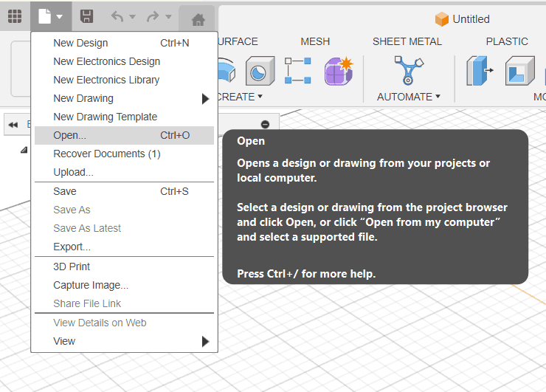Switch to the SHEET METAL ribbon tab
Screen dimensions: 546x392
407,41
